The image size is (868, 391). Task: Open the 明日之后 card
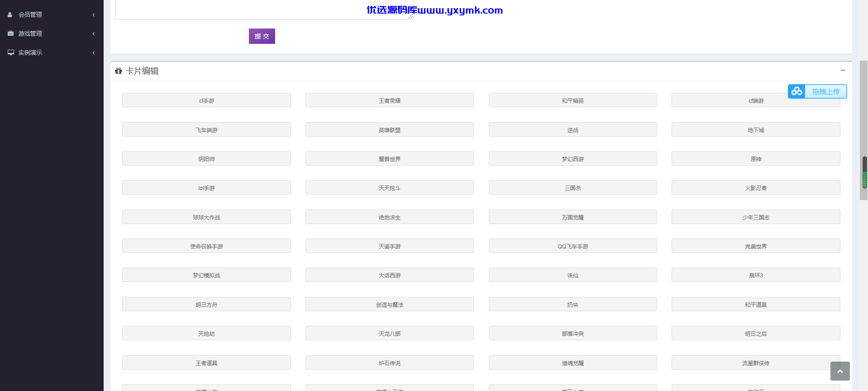[x=756, y=334]
